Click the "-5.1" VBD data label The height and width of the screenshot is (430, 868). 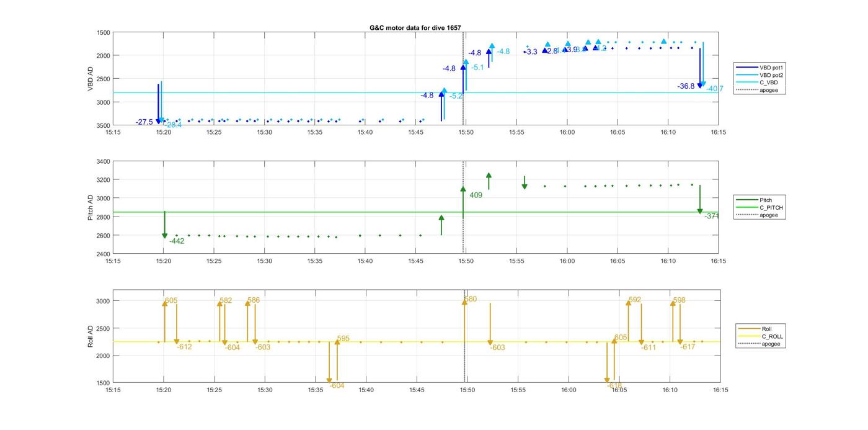pyautogui.click(x=477, y=68)
